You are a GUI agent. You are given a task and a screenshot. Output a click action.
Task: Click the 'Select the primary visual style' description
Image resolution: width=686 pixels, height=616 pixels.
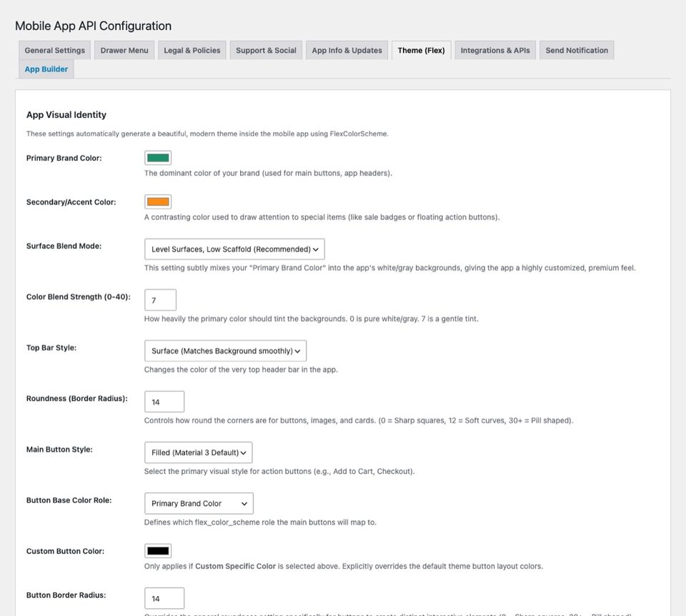(x=279, y=471)
